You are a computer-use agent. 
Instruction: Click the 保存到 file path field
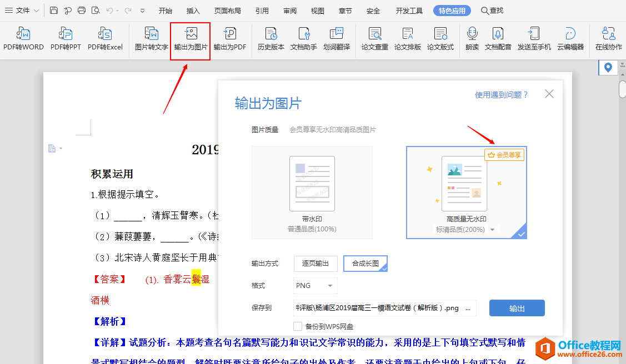tap(384, 308)
